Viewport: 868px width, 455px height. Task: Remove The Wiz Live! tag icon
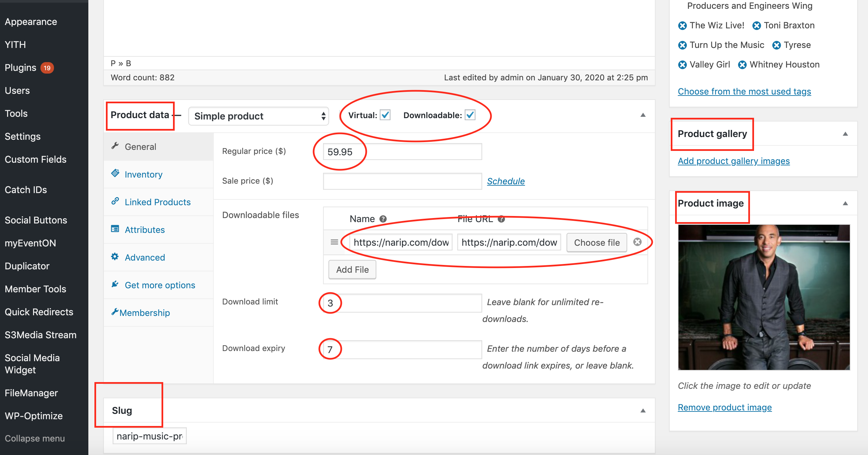click(682, 26)
